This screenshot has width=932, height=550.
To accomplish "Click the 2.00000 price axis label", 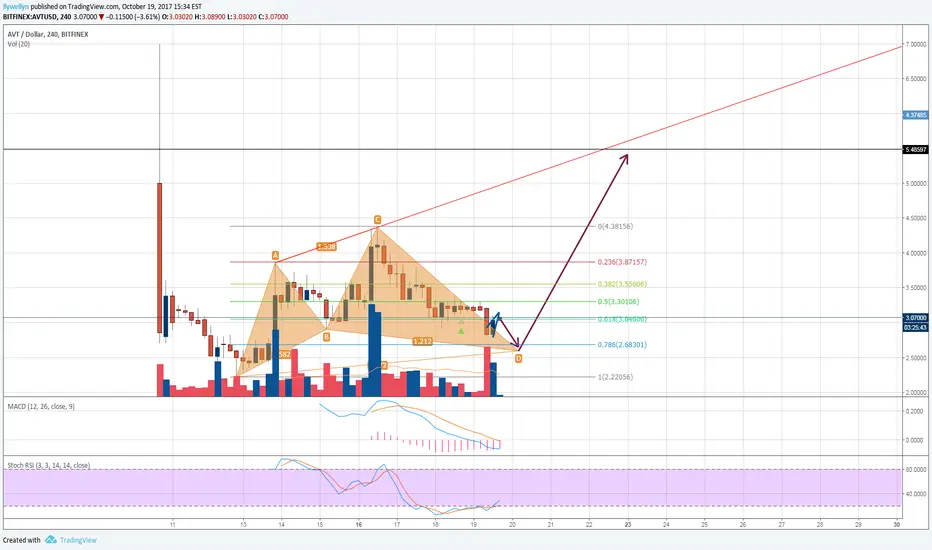I will 915,392.
